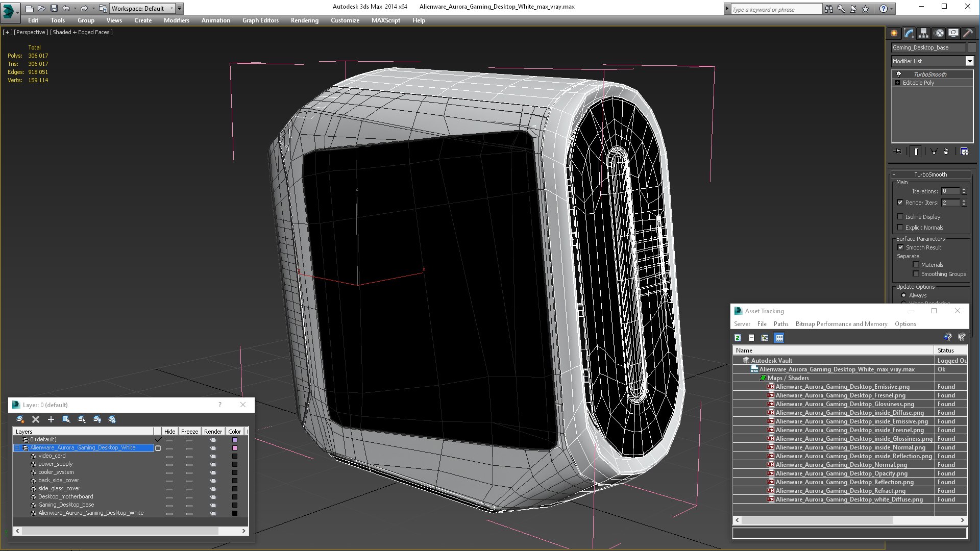This screenshot has height=551, width=980.
Task: Uncheck the Smooth Result checkbox
Action: (901, 247)
